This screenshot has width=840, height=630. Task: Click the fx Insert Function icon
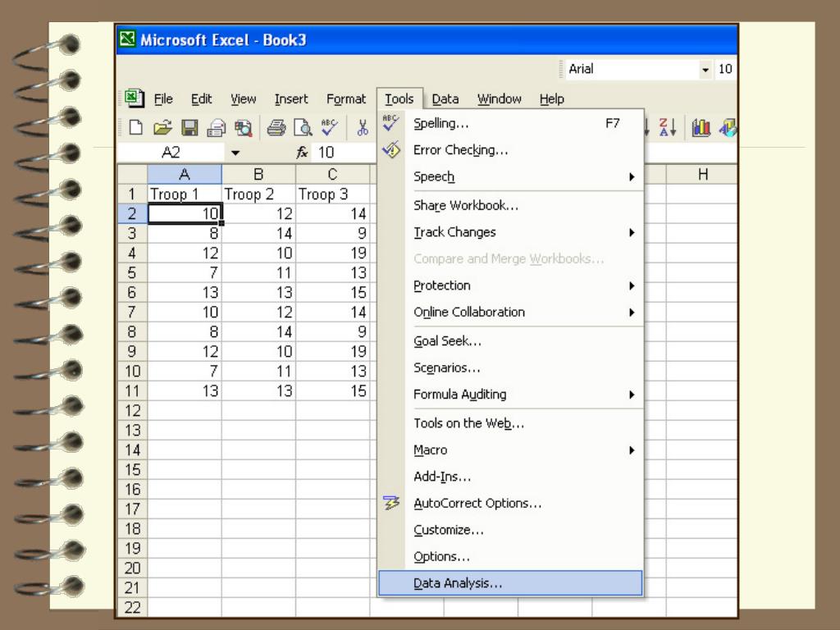[x=302, y=153]
